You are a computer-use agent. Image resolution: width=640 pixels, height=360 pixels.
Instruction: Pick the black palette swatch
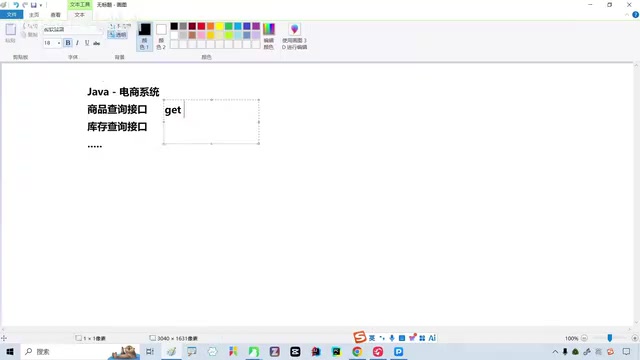tap(174, 26)
